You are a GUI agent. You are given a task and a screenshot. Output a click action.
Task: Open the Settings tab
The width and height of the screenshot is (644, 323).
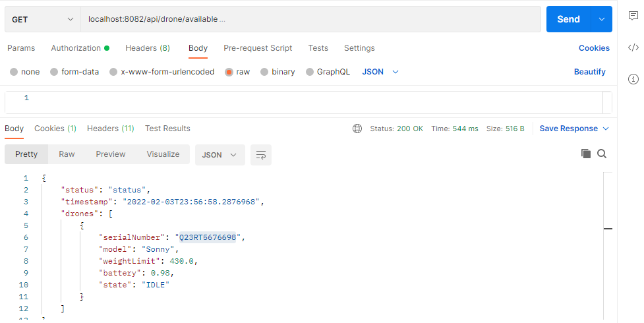(x=359, y=48)
